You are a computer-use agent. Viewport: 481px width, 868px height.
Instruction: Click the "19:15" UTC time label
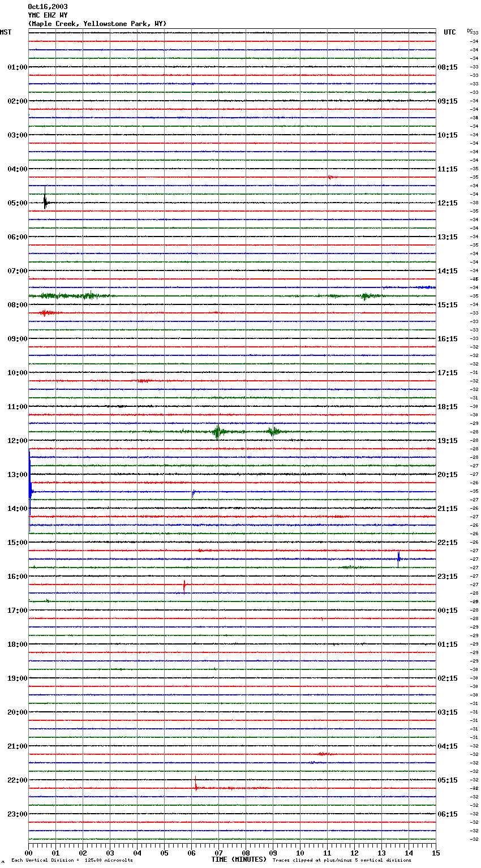(448, 440)
